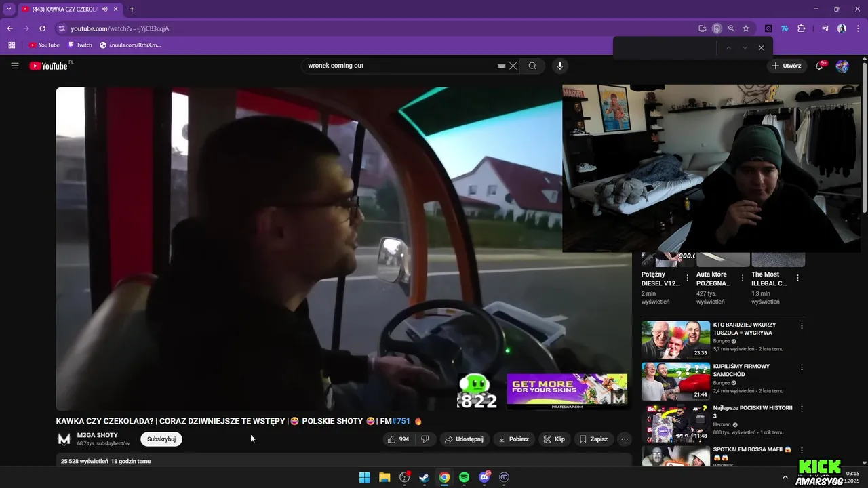Open the Chrome extensions puzzle icon
Screen dimensions: 868x488
tap(802, 28)
